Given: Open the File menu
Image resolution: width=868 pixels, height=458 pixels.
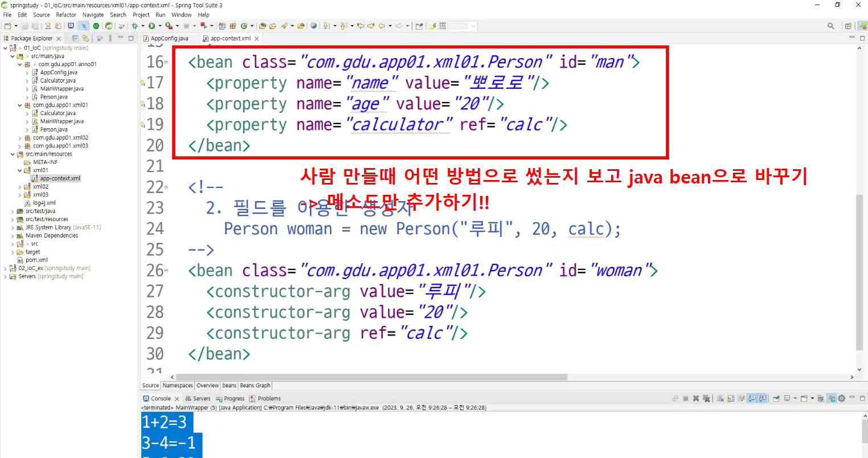Looking at the screenshot, I should pyautogui.click(x=7, y=15).
